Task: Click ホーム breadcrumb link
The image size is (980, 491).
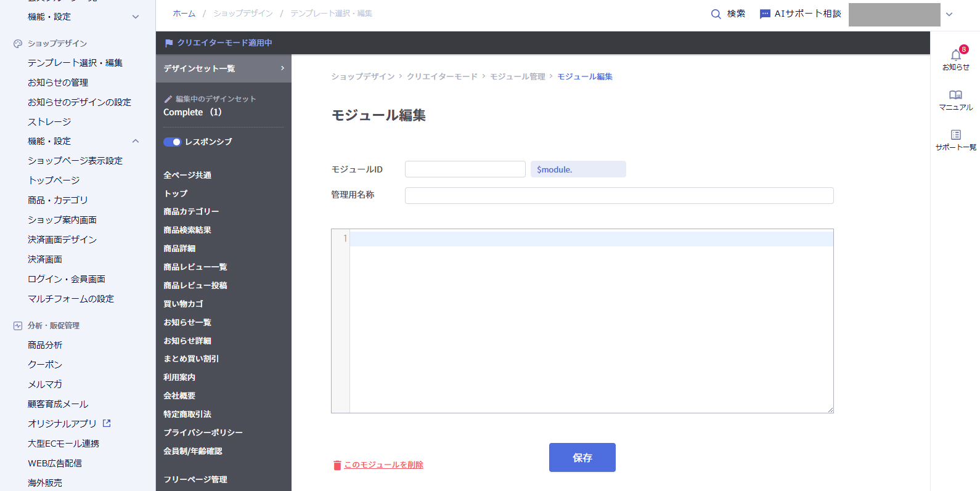Action: tap(184, 14)
